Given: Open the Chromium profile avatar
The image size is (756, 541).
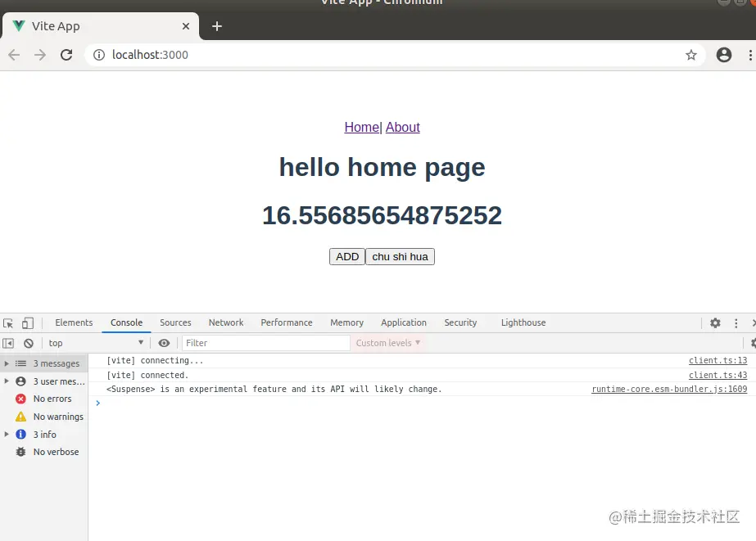Looking at the screenshot, I should point(724,55).
